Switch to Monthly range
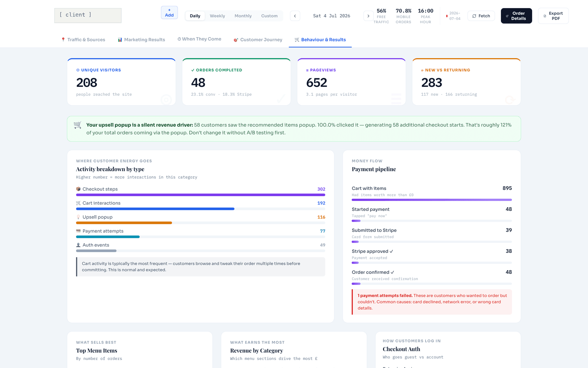The width and height of the screenshot is (588, 368). [243, 16]
